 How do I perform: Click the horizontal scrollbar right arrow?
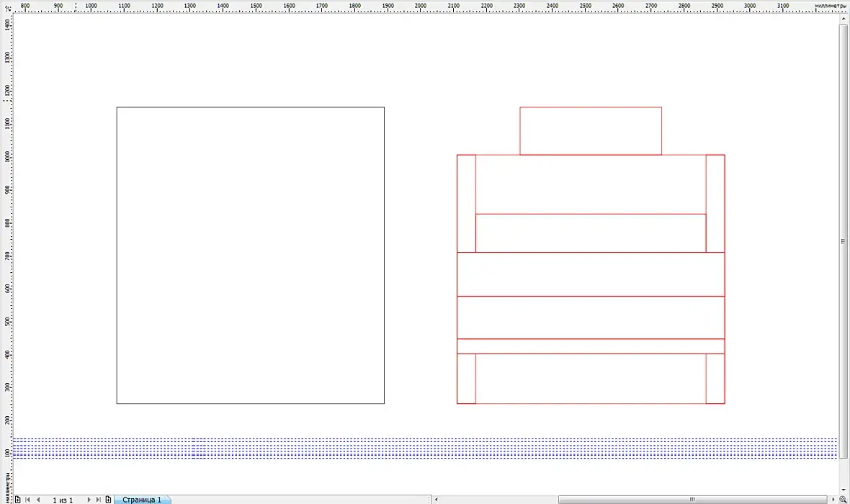[833, 500]
